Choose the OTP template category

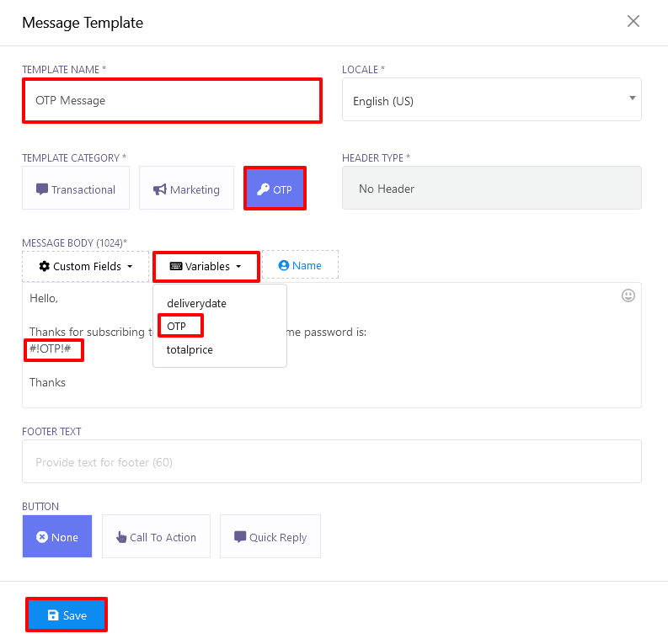275,189
